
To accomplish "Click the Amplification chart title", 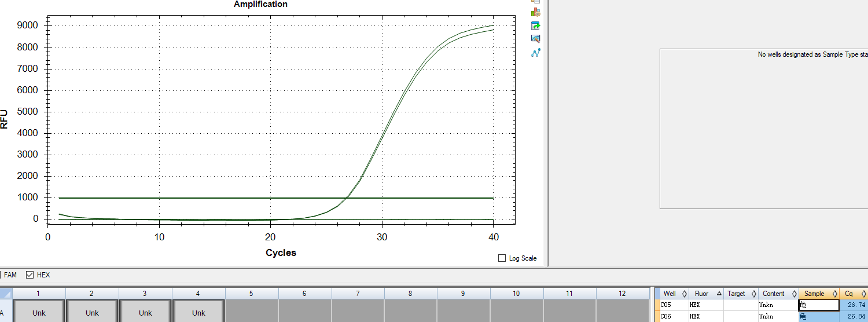I will pyautogui.click(x=260, y=4).
